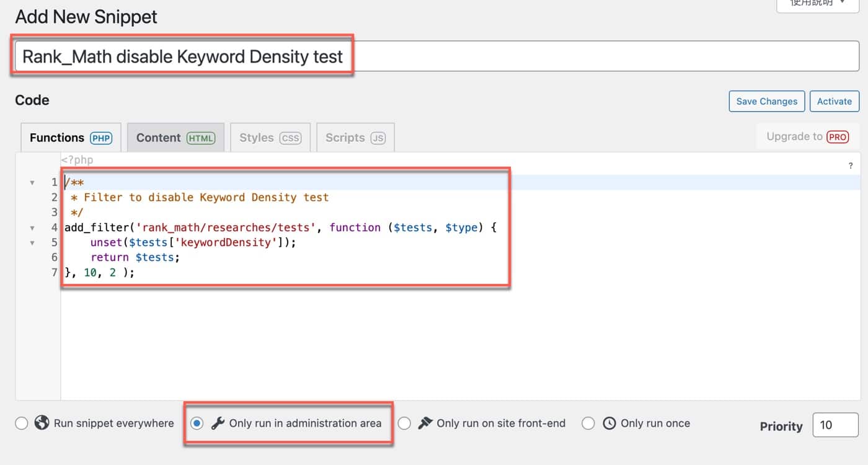Click the snippet title input field
868x465 pixels.
point(436,56)
